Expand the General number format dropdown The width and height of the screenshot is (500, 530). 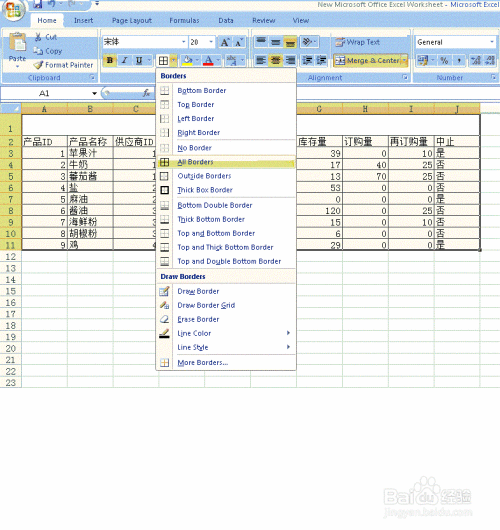pyautogui.click(x=492, y=42)
